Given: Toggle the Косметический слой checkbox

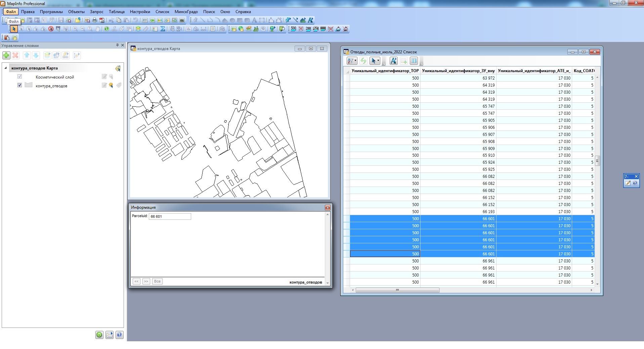Looking at the screenshot, I should point(19,77).
